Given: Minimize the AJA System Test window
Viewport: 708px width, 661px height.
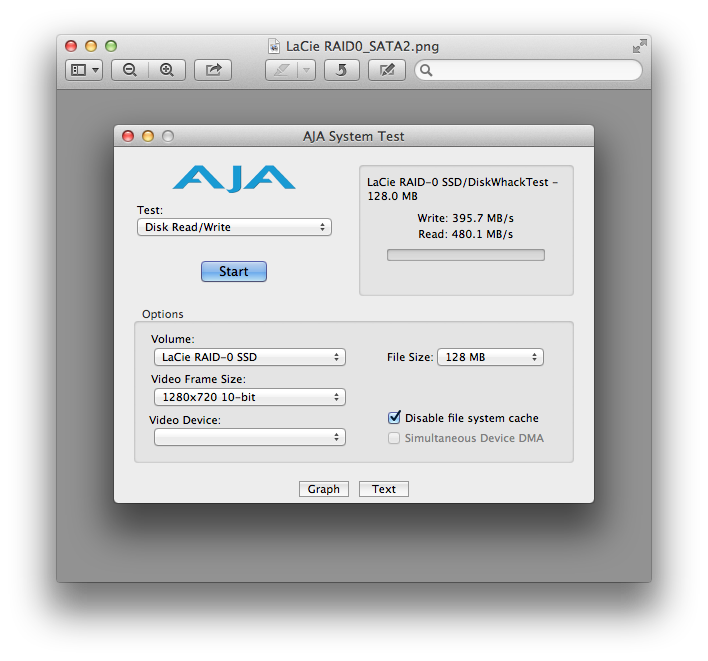Looking at the screenshot, I should click(x=148, y=136).
